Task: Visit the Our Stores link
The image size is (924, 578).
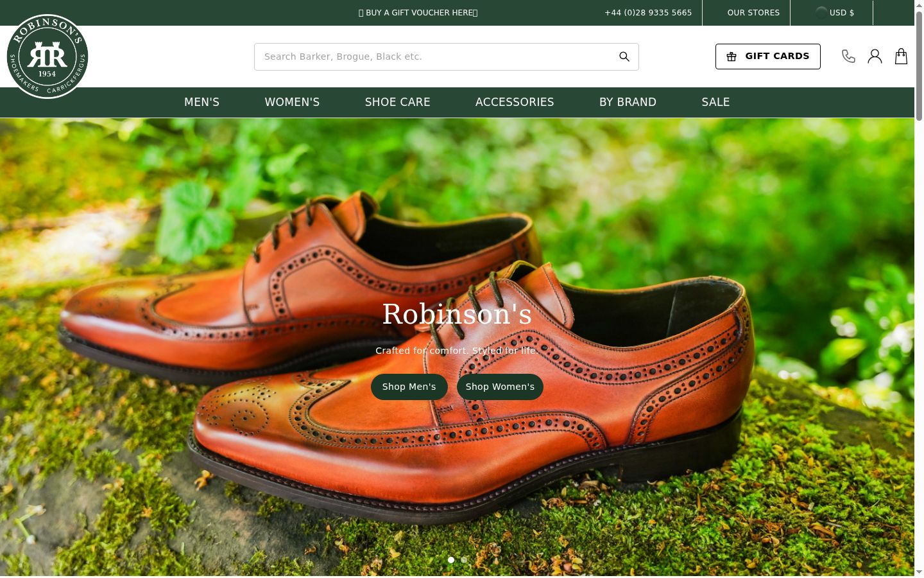Action: pos(753,13)
